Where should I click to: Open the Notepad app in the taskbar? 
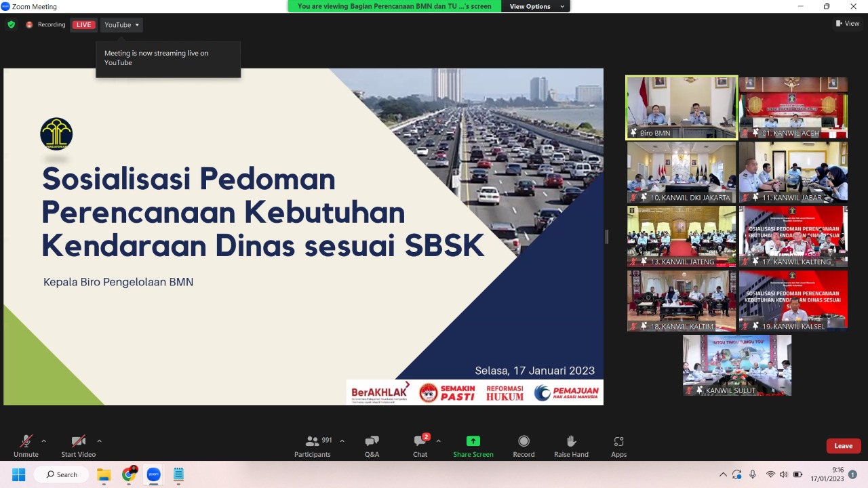coord(178,474)
